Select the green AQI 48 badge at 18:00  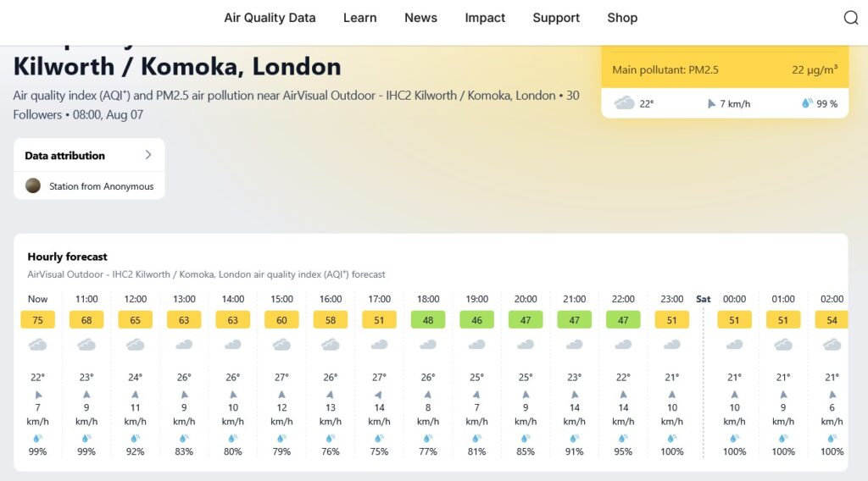(428, 319)
